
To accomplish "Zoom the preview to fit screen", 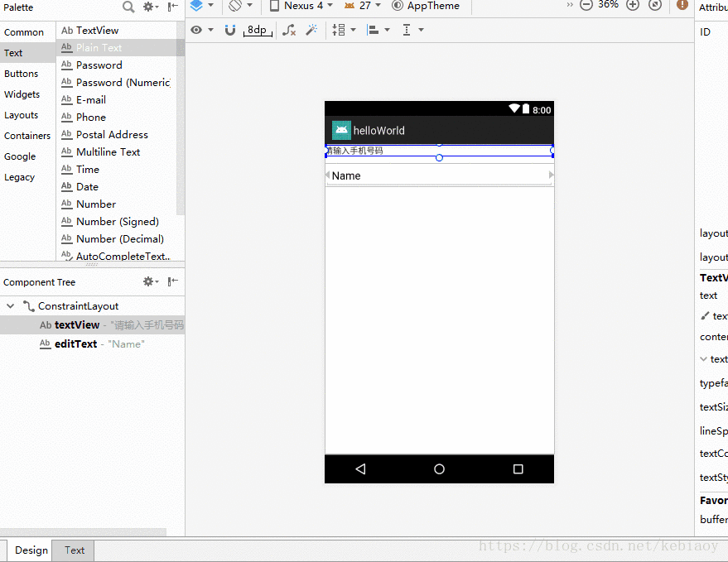I will [655, 5].
